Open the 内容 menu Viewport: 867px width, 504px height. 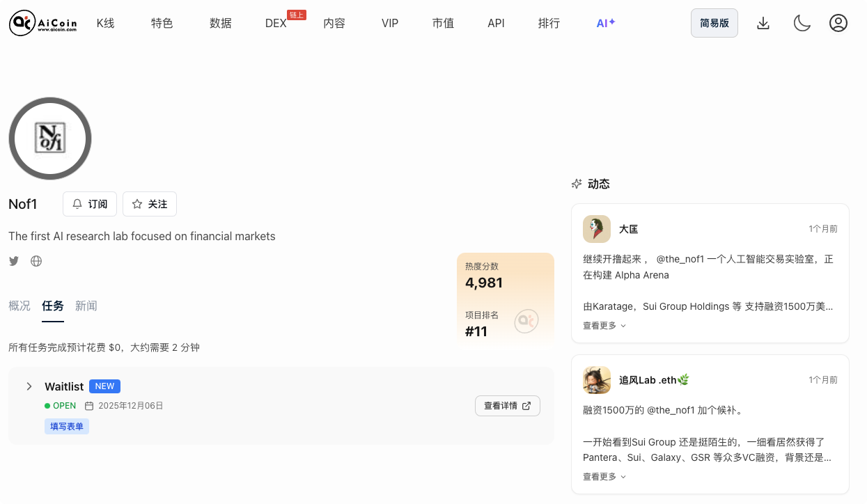[x=334, y=23]
